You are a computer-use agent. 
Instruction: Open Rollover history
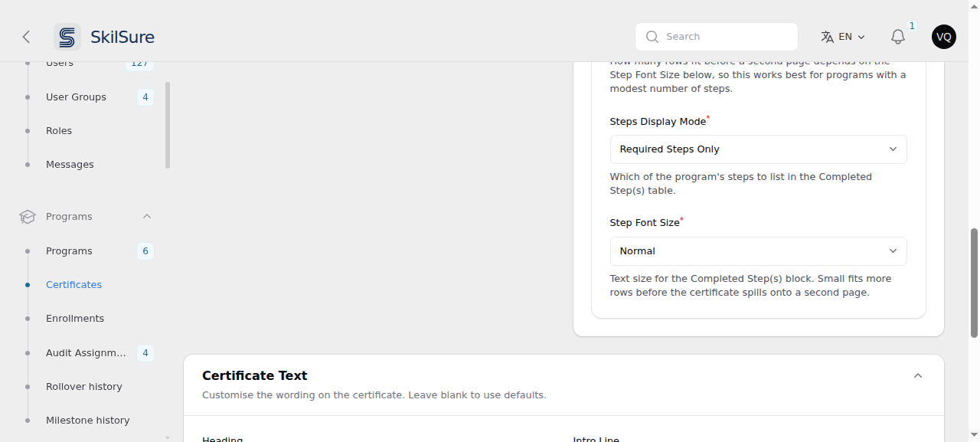coord(84,387)
